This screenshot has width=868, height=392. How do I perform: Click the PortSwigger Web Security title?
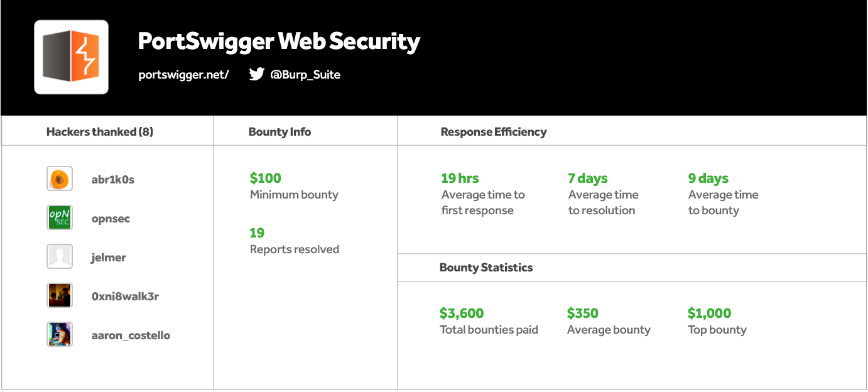pyautogui.click(x=279, y=42)
